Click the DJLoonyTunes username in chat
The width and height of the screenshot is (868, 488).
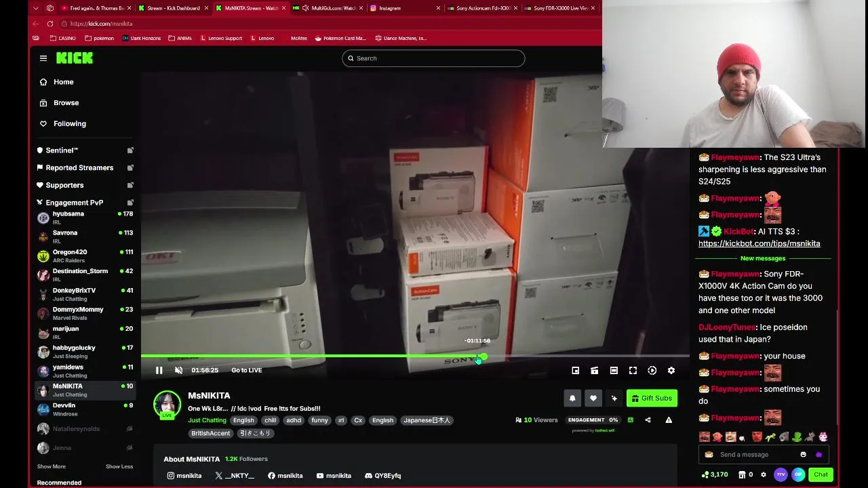[x=727, y=327]
